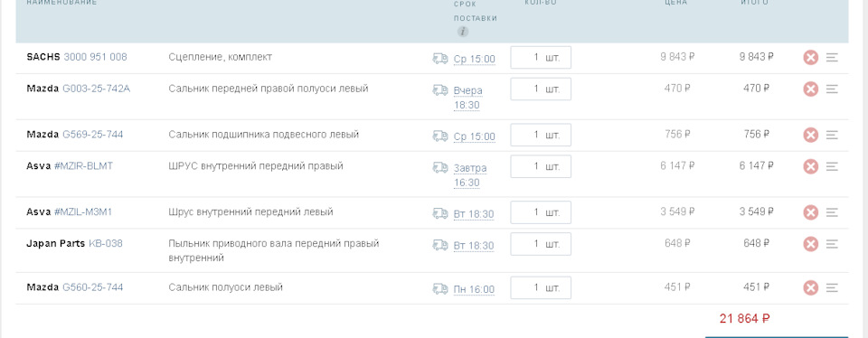This screenshot has height=338, width=868.
Task: Open the lines menu for Mazda G569-25-744
Action: [x=832, y=135]
